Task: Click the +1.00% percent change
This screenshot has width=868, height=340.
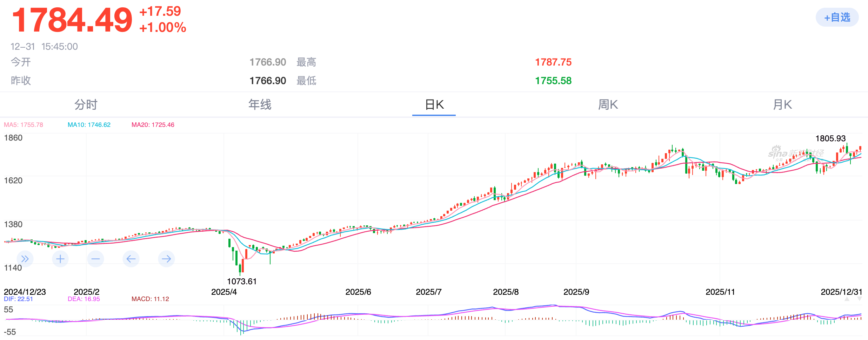Action: point(163,27)
